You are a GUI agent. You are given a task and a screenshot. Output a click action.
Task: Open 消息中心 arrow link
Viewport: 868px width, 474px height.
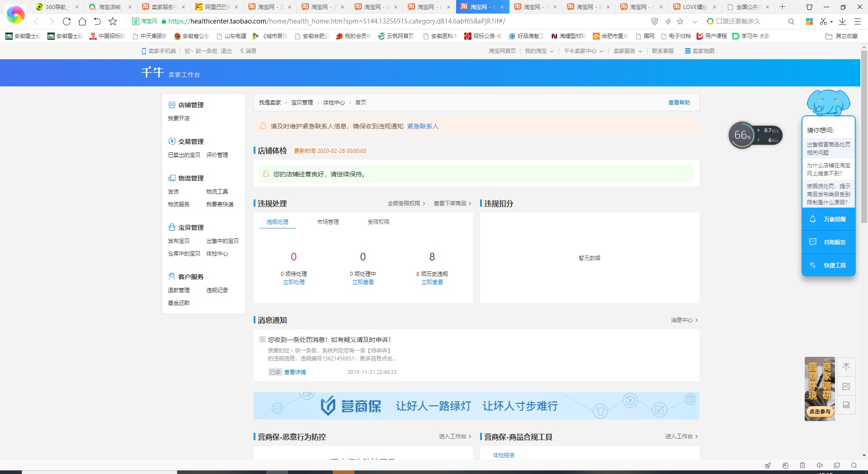pyautogui.click(x=684, y=320)
